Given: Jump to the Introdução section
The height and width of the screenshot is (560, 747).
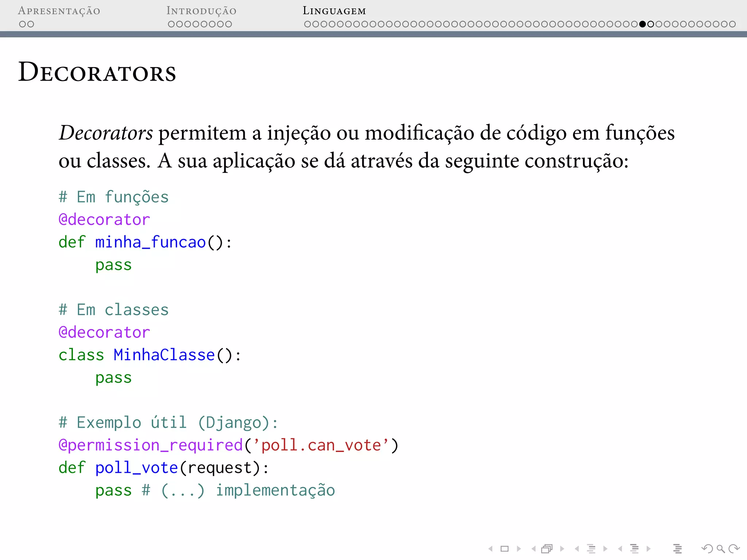Looking at the screenshot, I should 201,11.
